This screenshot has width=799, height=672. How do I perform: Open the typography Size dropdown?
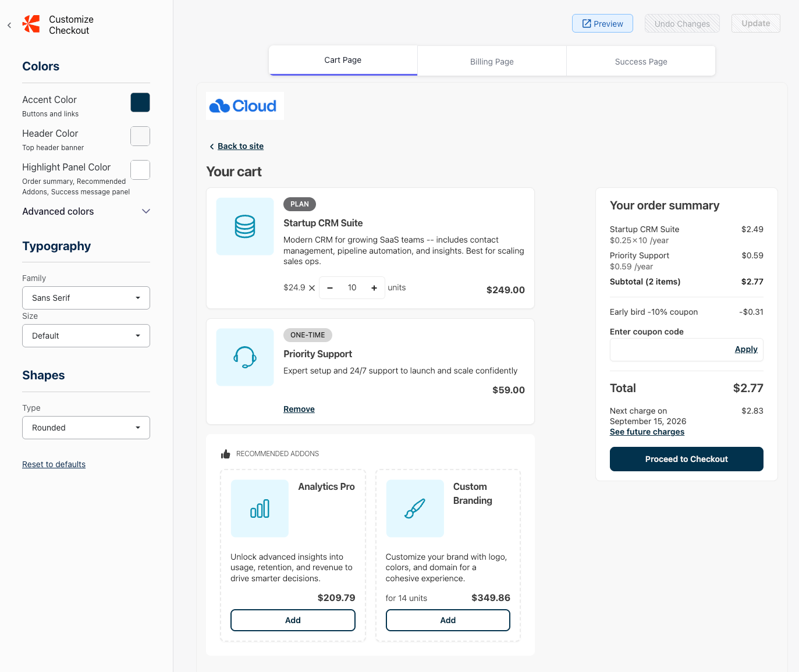click(x=86, y=336)
